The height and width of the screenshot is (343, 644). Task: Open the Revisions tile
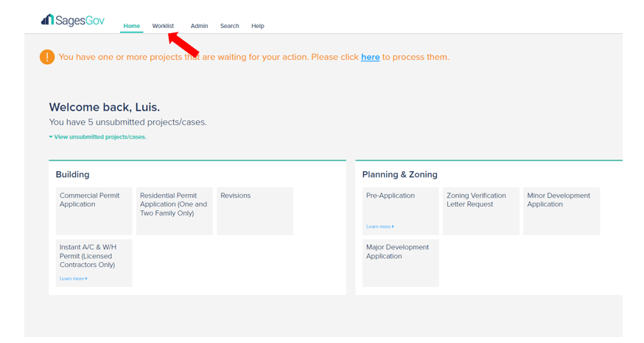(255, 210)
